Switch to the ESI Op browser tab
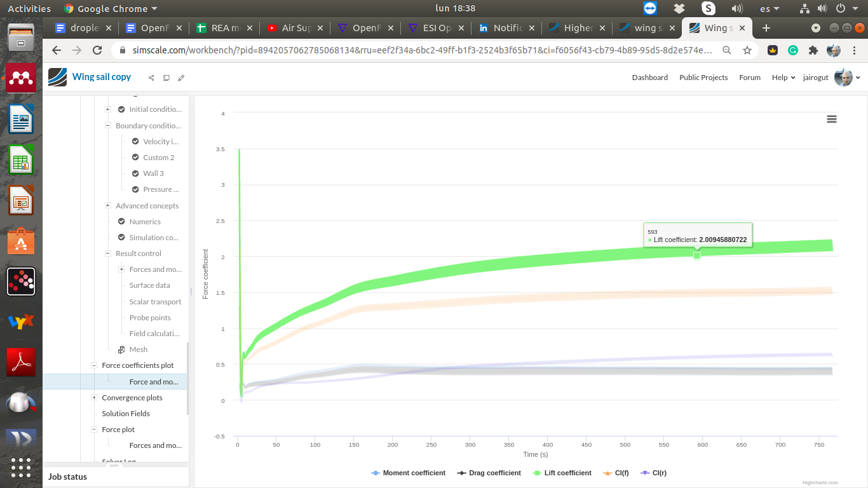868x488 pixels. [x=435, y=28]
